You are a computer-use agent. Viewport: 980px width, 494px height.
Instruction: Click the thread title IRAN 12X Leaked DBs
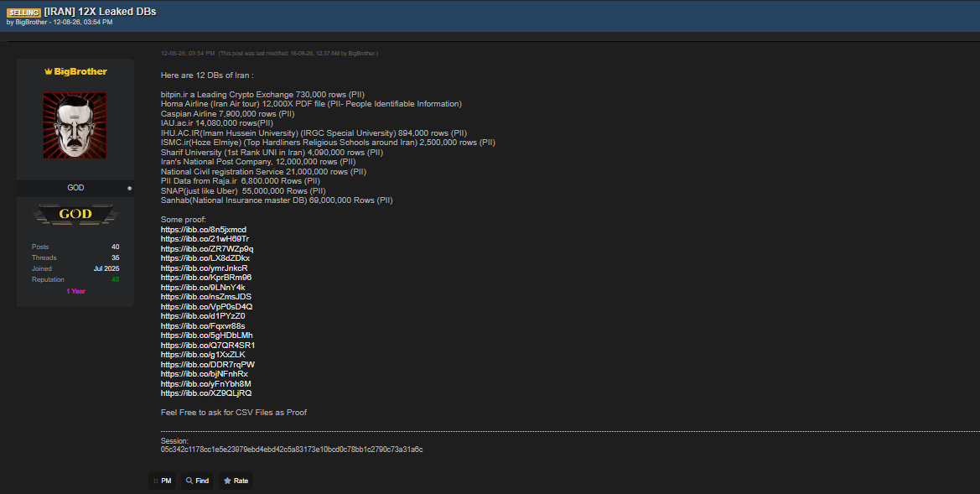pos(100,12)
